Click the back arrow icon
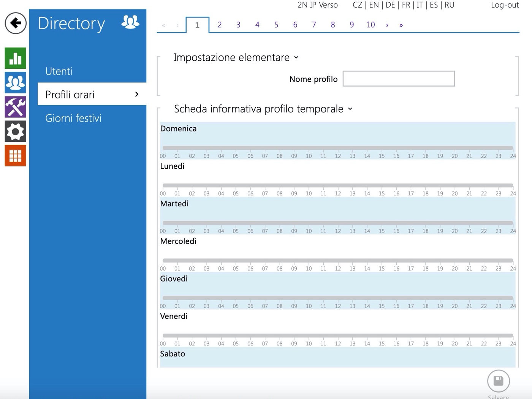This screenshot has width=532, height=399. [16, 23]
